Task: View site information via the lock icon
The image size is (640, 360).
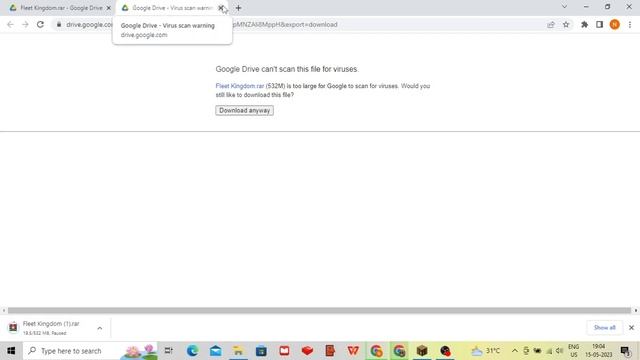Action: (59, 24)
